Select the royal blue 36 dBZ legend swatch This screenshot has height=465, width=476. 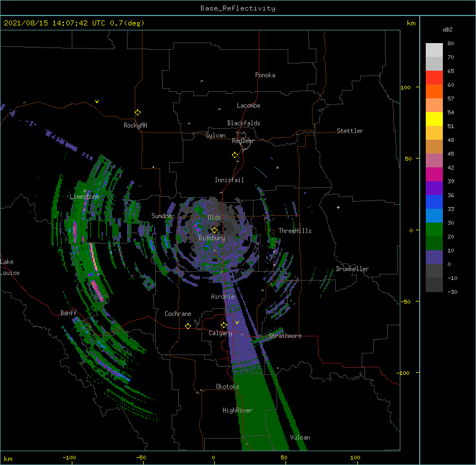pos(434,202)
